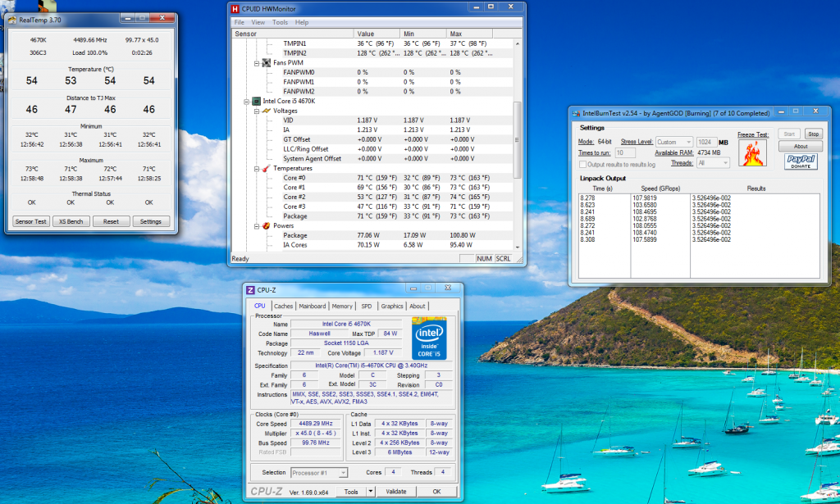The width and height of the screenshot is (840, 504).
Task: Click the Value column header in HWMonitor
Action: 377,34
